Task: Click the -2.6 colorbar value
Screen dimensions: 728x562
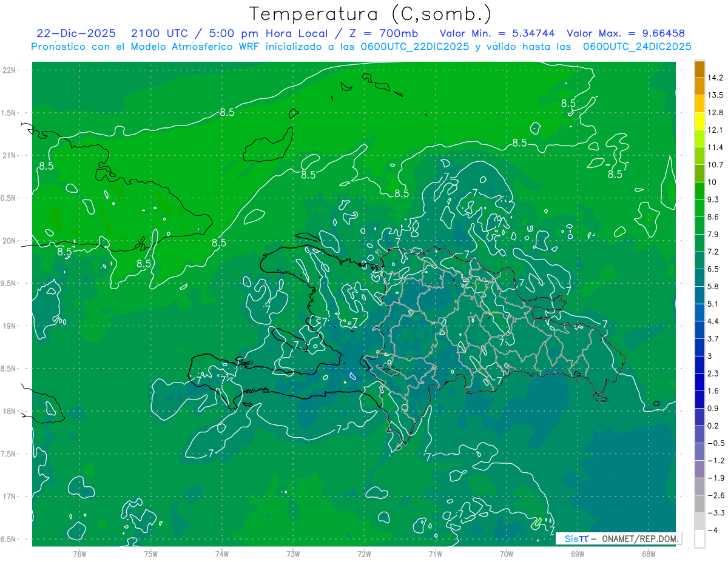Action: [716, 496]
